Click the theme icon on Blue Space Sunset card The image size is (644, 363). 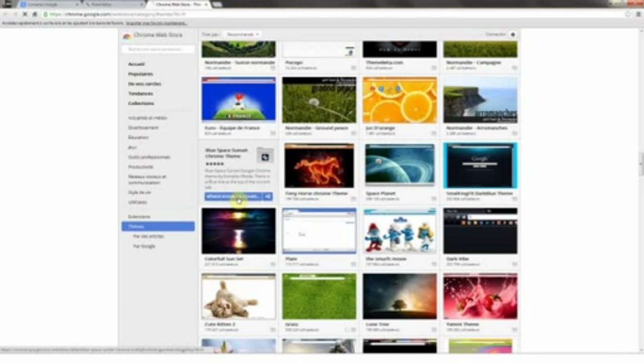[x=264, y=156]
